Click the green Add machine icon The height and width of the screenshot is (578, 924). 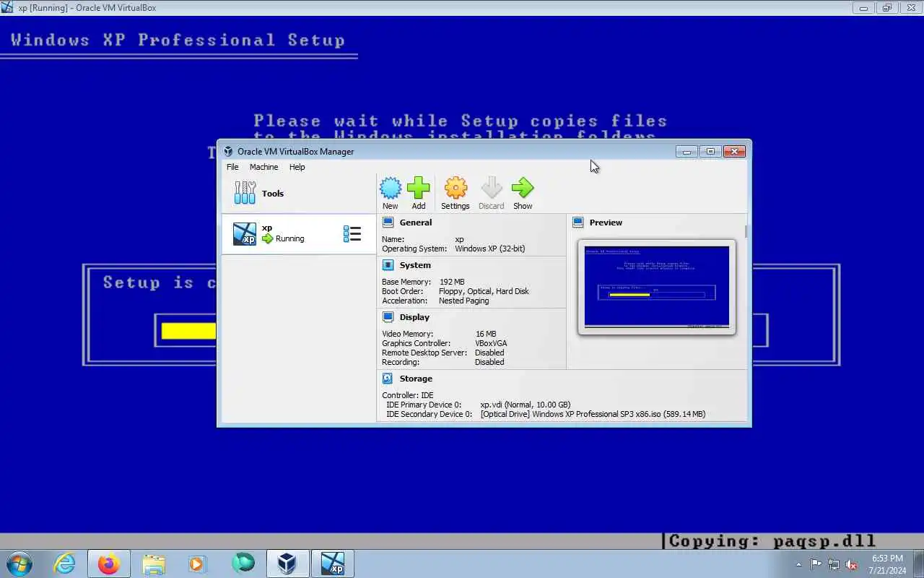[x=419, y=189]
